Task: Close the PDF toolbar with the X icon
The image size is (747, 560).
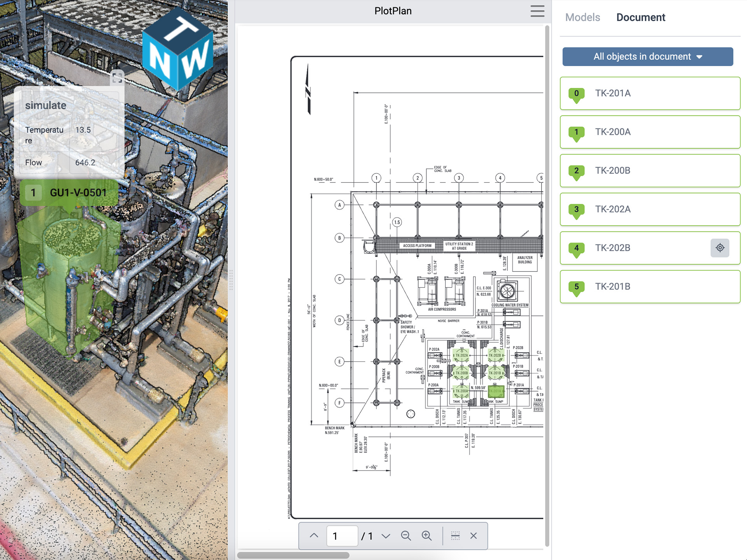Action: click(x=473, y=535)
